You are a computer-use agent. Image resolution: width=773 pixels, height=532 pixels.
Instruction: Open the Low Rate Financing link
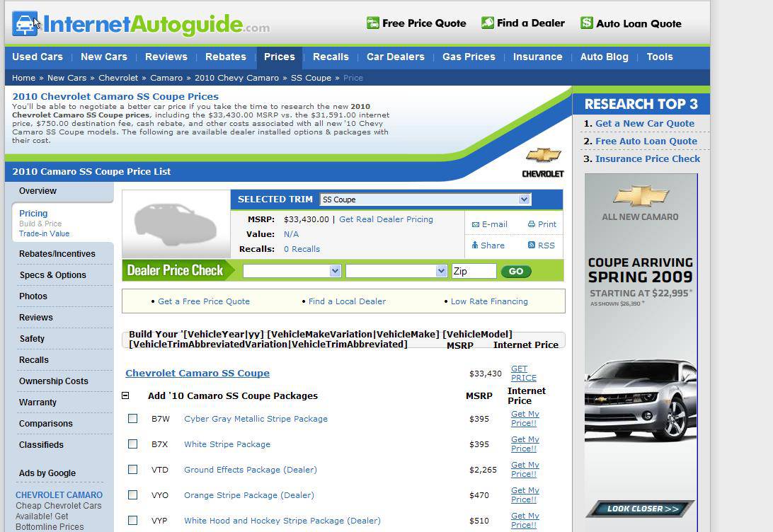coord(489,301)
